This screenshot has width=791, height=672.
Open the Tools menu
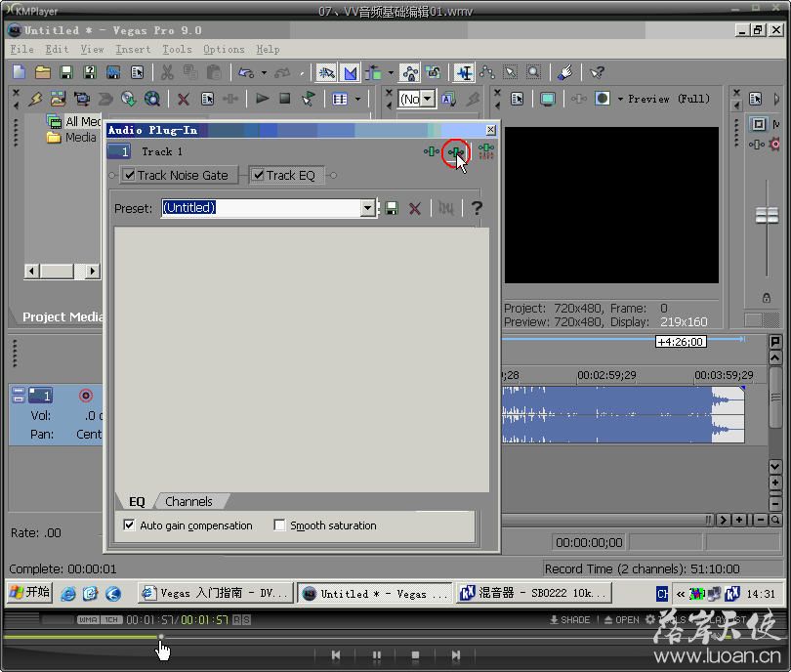click(x=177, y=49)
